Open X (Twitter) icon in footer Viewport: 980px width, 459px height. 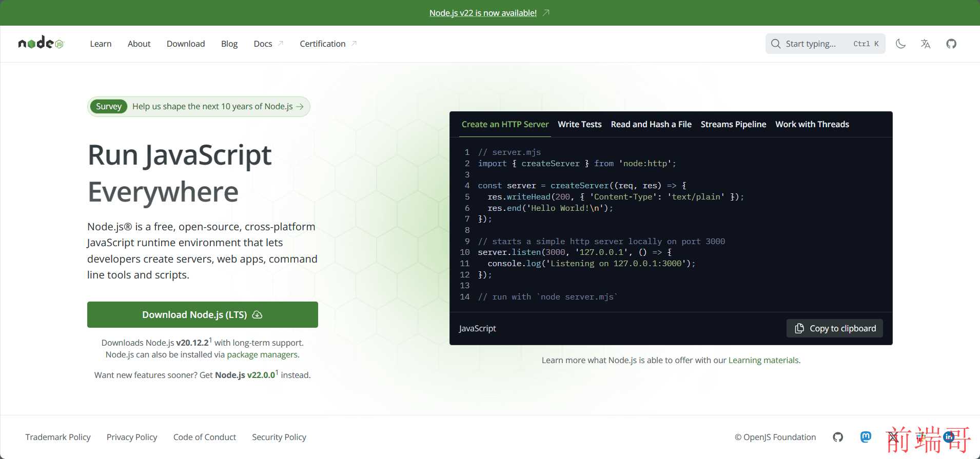893,437
